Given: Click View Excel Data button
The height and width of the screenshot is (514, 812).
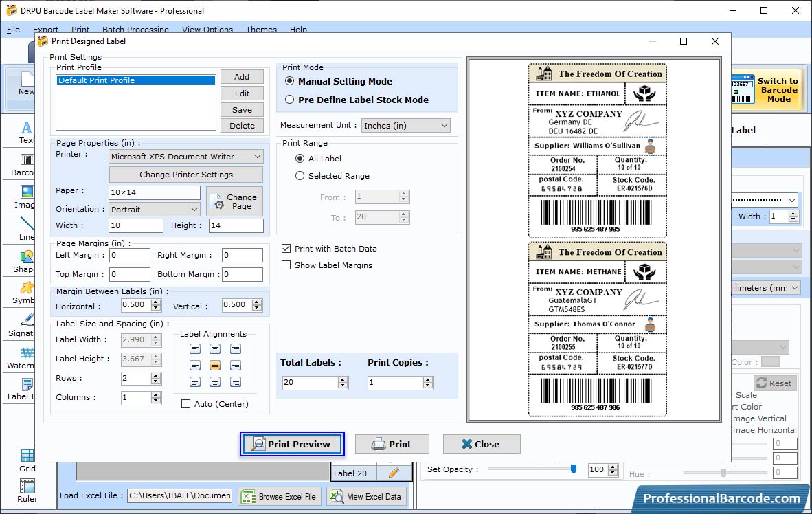Looking at the screenshot, I should tap(366, 496).
